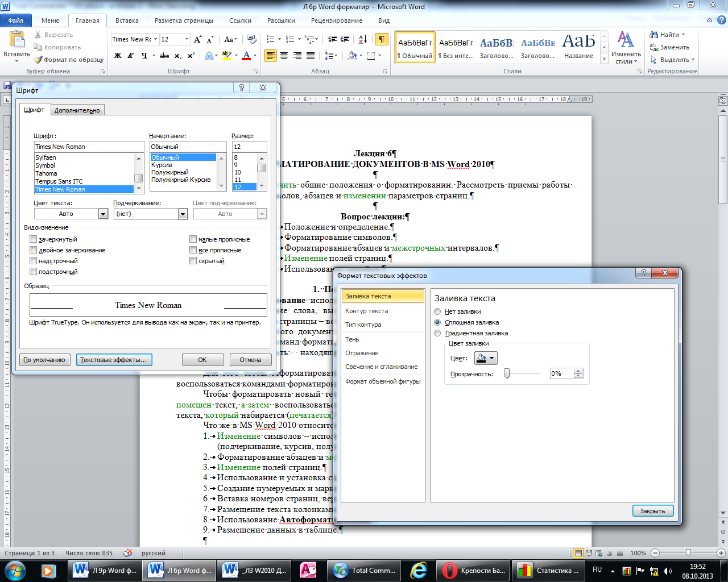
Task: Open the ribbon font size dropdown
Action: (187, 39)
